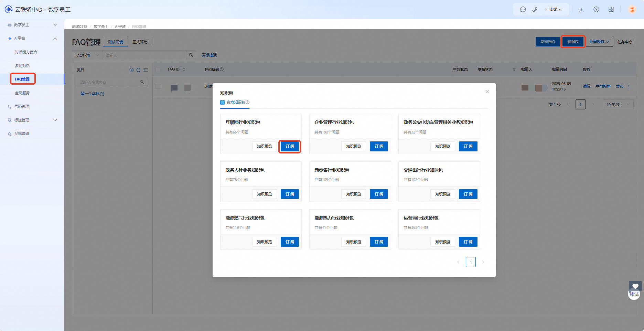Preview knowledge of 政务人社业务知识包
This screenshot has height=331, width=644.
coord(265,194)
